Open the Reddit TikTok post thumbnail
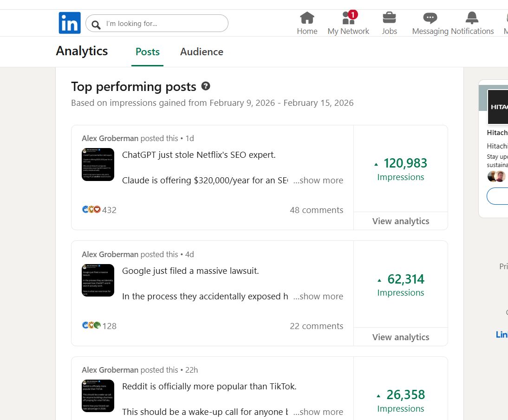 [98, 396]
